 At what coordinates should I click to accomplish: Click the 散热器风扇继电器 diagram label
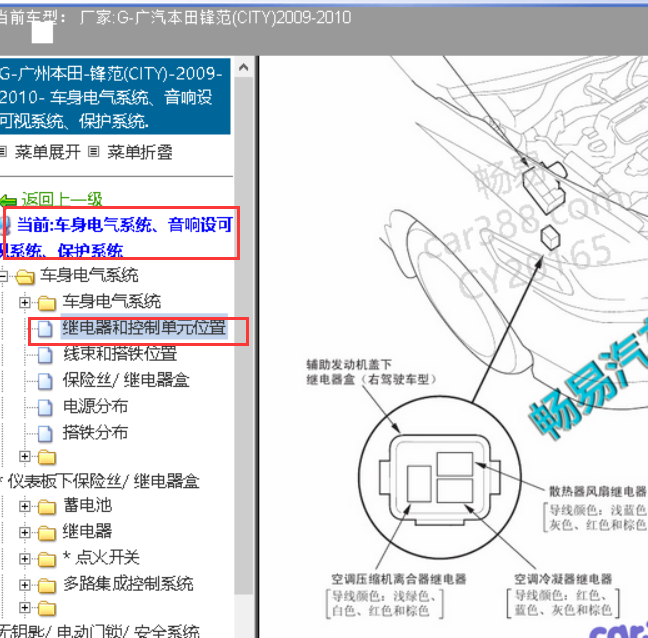(597, 491)
